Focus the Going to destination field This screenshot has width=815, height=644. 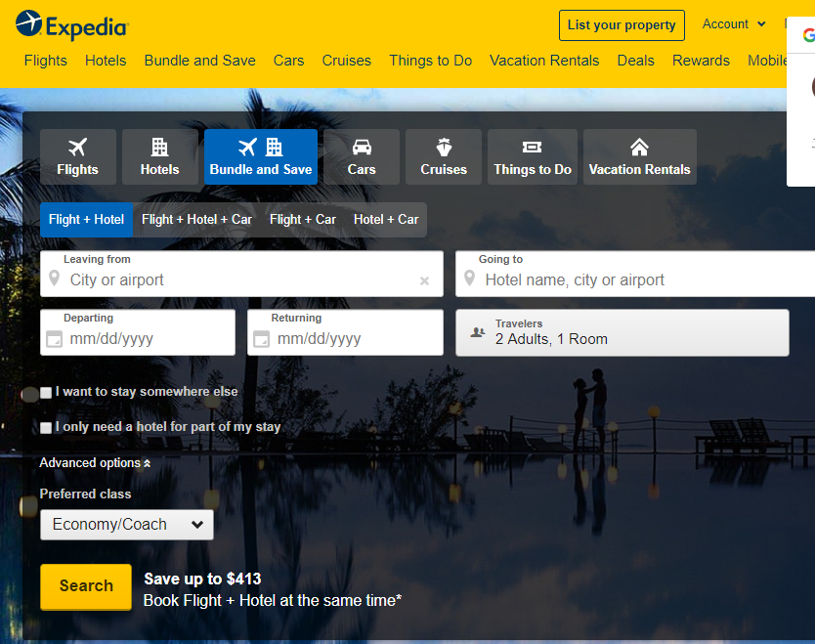(645, 279)
